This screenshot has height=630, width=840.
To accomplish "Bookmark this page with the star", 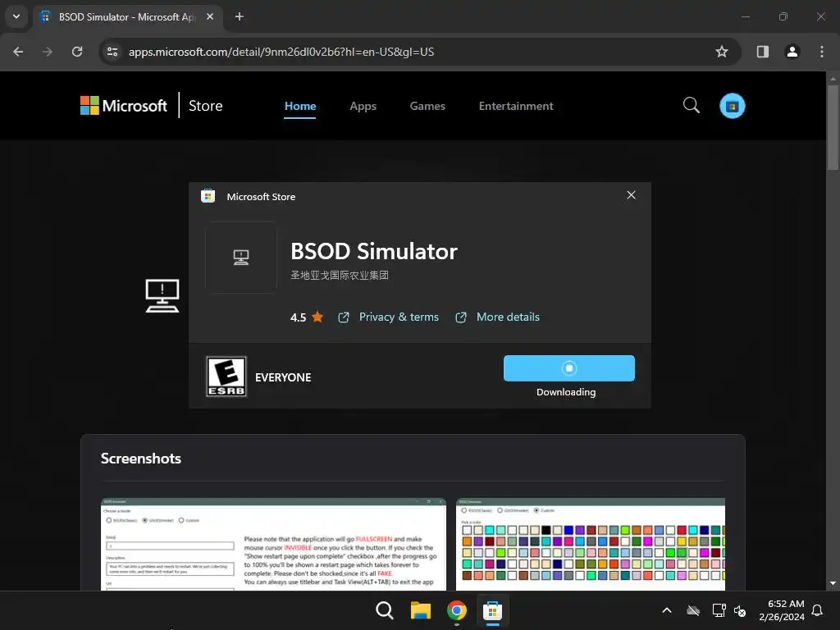I will 722,52.
